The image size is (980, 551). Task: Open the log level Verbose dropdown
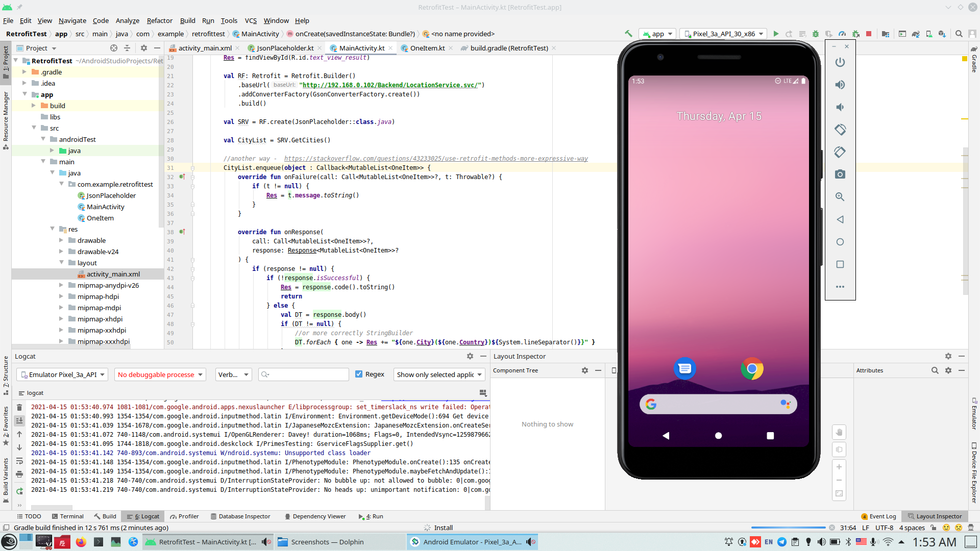[x=233, y=374]
